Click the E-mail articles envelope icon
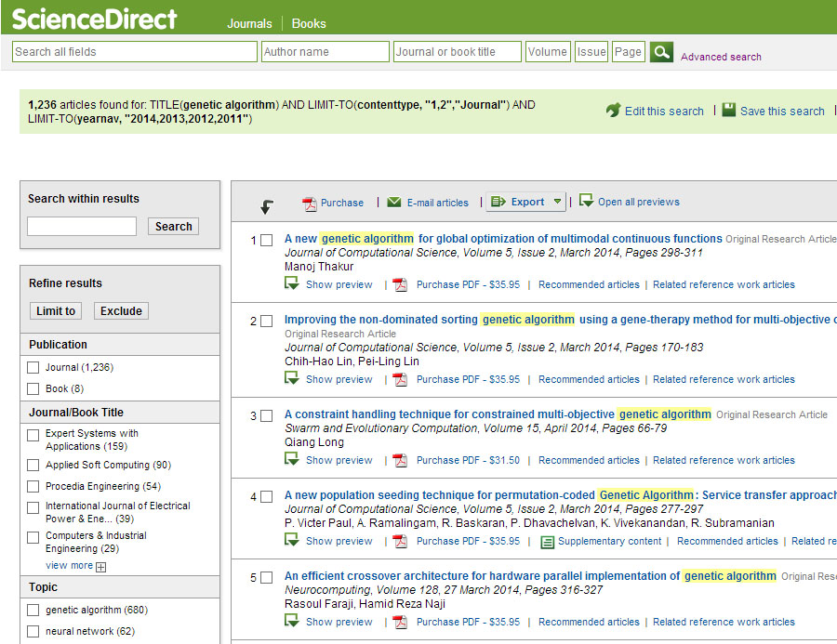This screenshot has height=644, width=837. (x=394, y=202)
